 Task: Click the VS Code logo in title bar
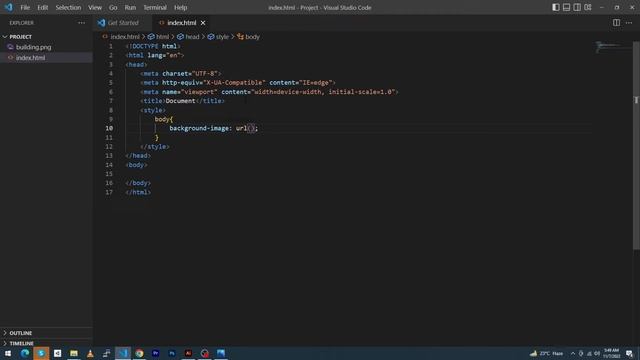(x=9, y=7)
